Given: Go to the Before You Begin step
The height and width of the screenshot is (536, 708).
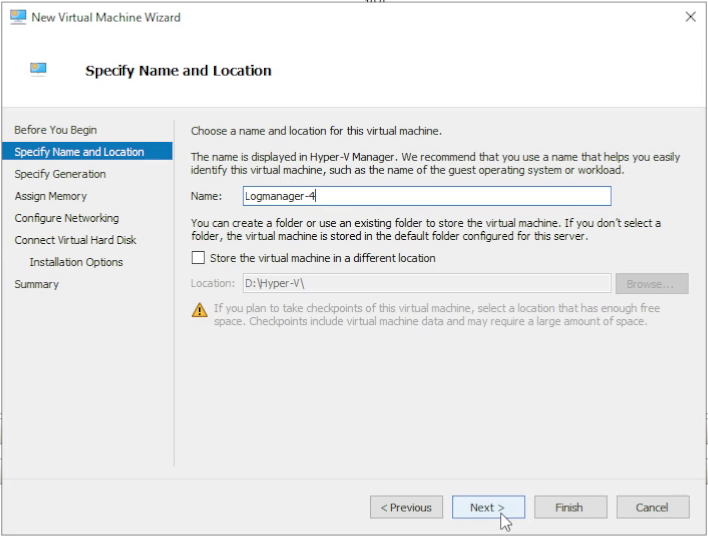Looking at the screenshot, I should tap(56, 130).
